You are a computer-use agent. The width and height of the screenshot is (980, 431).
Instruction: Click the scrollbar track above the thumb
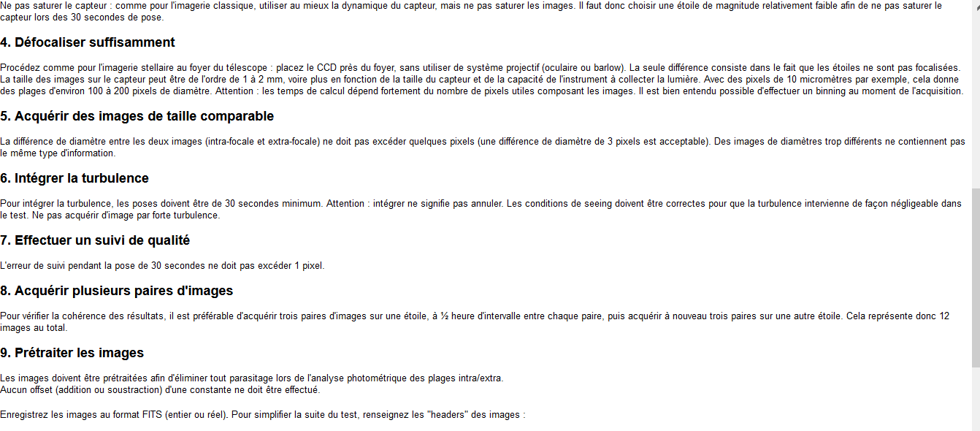pos(976,94)
